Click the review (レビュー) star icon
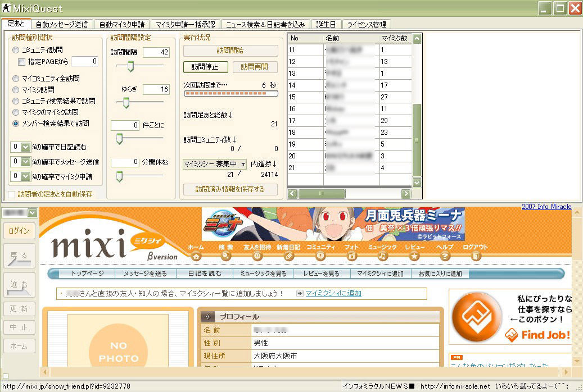 click(x=414, y=256)
